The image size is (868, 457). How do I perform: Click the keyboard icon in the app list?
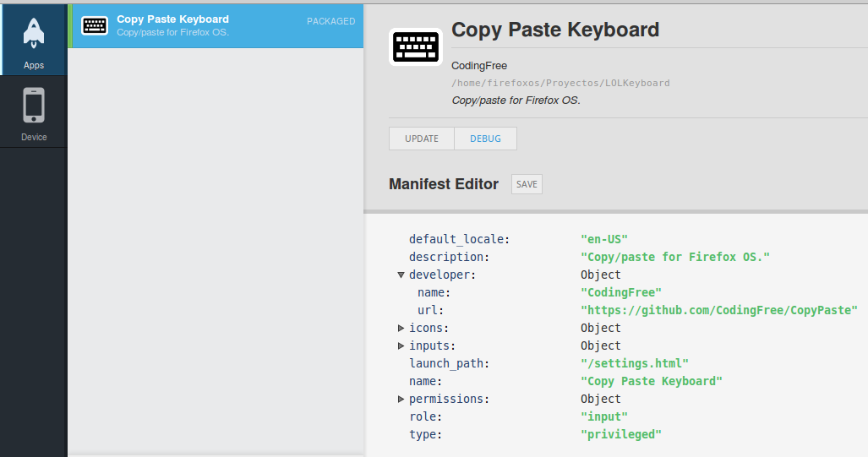(95, 24)
